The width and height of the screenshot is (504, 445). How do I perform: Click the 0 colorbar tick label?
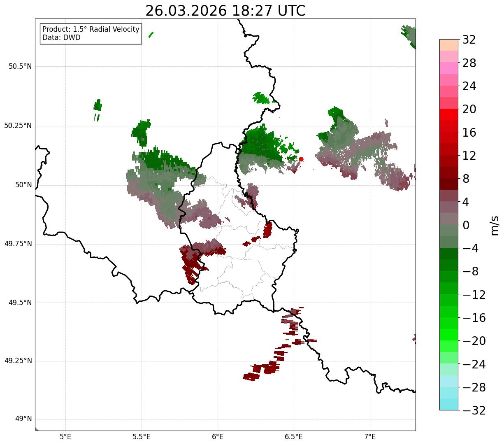coord(466,225)
